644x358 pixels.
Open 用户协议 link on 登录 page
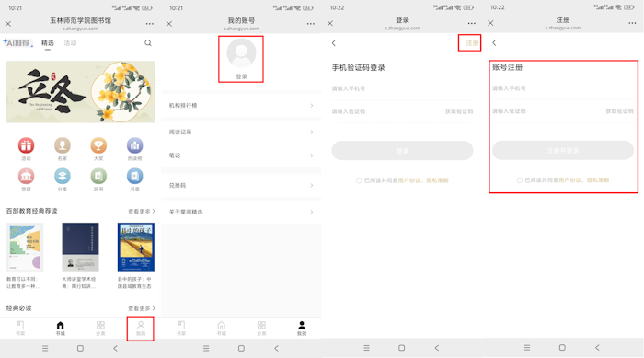pos(409,180)
